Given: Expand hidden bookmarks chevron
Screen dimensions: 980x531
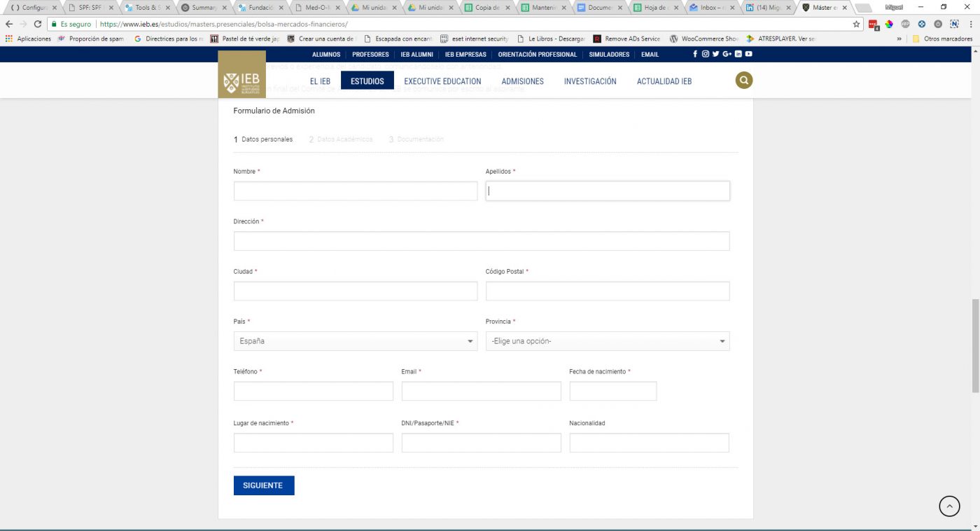Looking at the screenshot, I should (899, 39).
